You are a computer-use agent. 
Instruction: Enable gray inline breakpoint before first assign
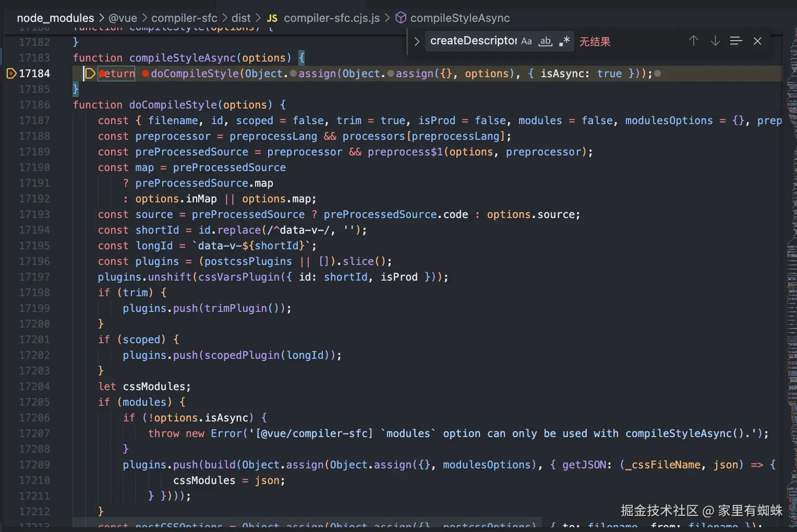click(293, 74)
